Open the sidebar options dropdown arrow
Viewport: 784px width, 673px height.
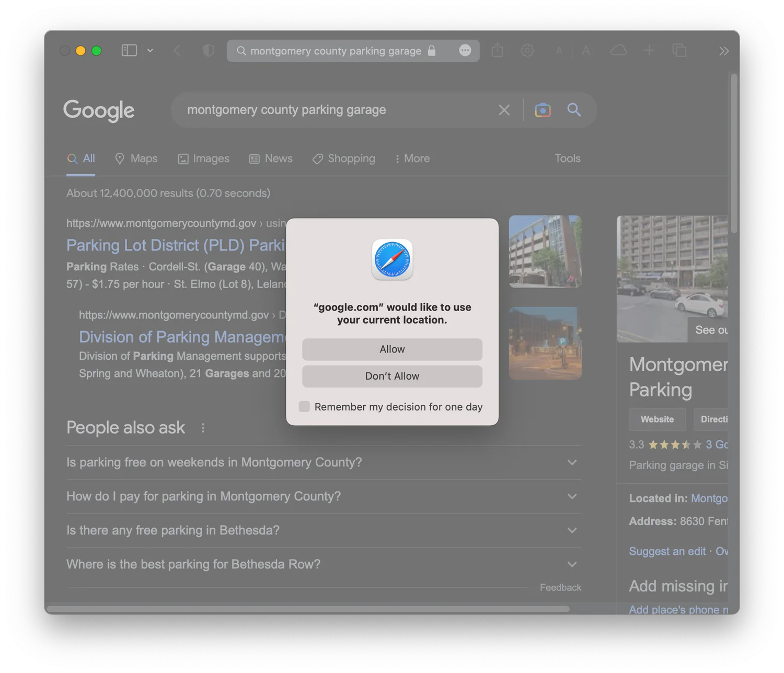pos(150,51)
